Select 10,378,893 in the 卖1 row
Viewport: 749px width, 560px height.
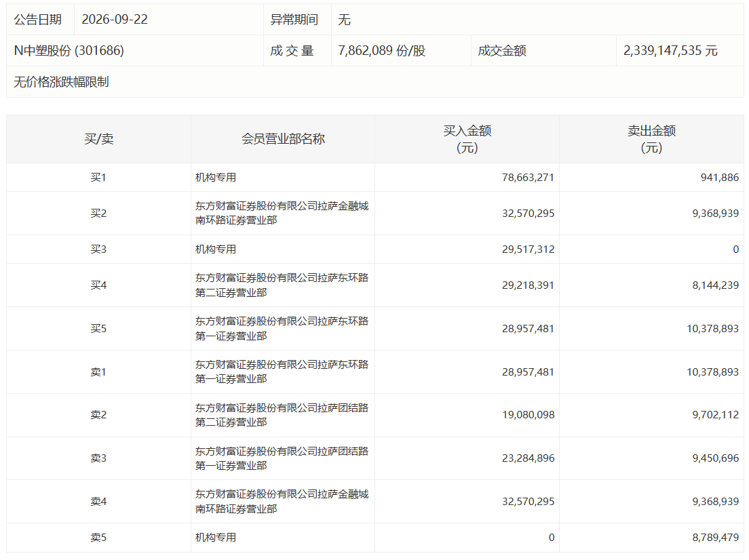coord(712,372)
